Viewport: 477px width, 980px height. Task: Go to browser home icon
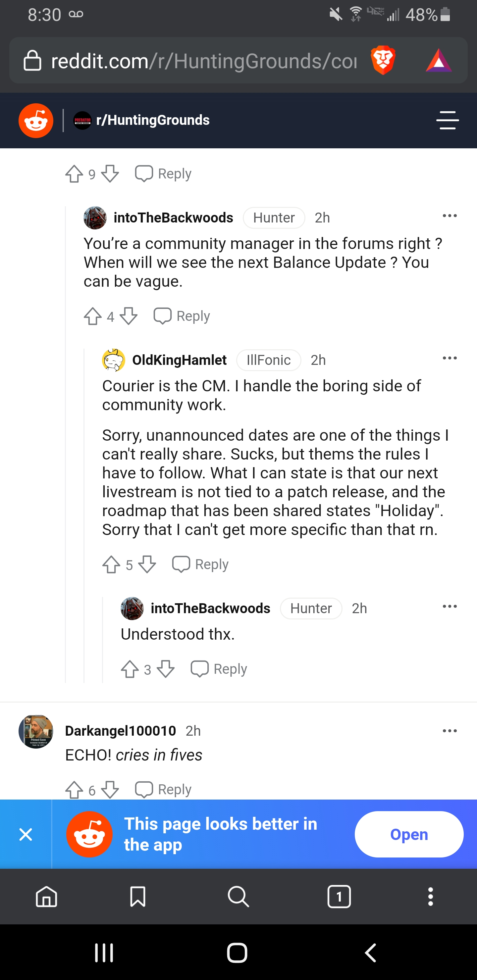[46, 896]
